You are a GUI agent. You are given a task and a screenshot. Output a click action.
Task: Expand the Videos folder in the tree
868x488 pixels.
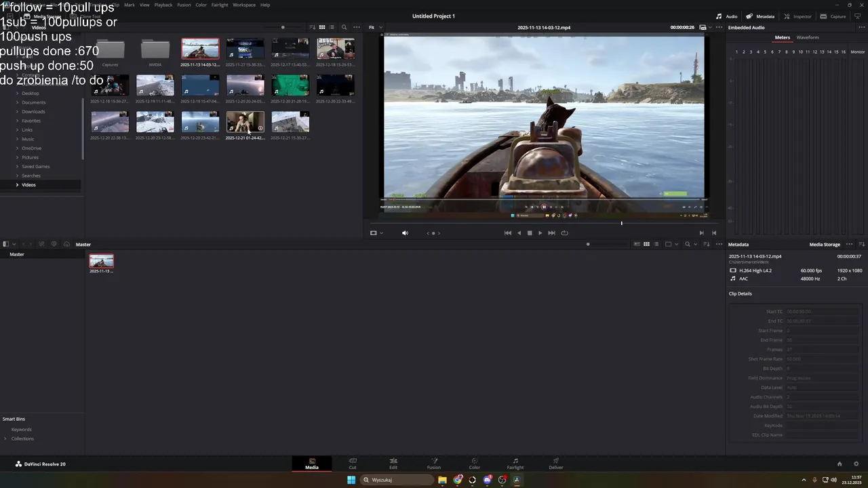[x=17, y=185]
